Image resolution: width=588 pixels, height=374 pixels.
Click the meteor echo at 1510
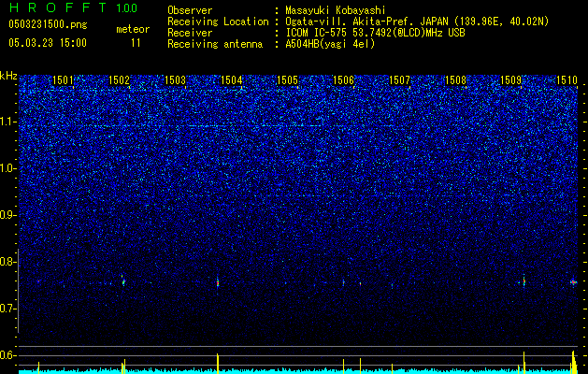point(573,282)
